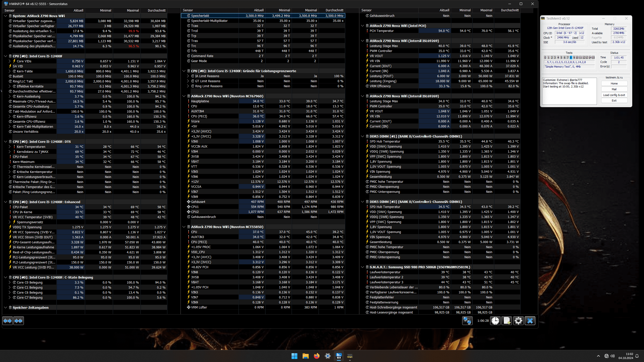This screenshot has height=362, width=644.
Task: Click the expand columns double-arrow button in HWiNFO
Action: [8, 321]
